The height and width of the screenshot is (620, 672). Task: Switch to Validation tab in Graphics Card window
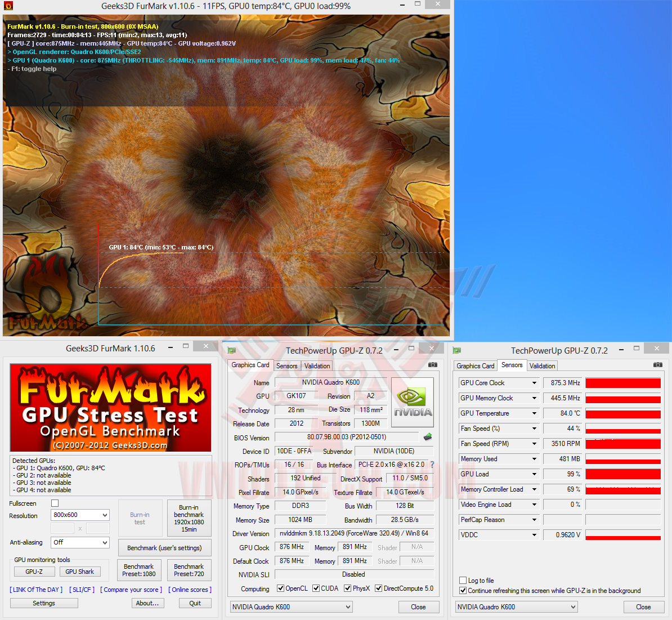click(317, 365)
